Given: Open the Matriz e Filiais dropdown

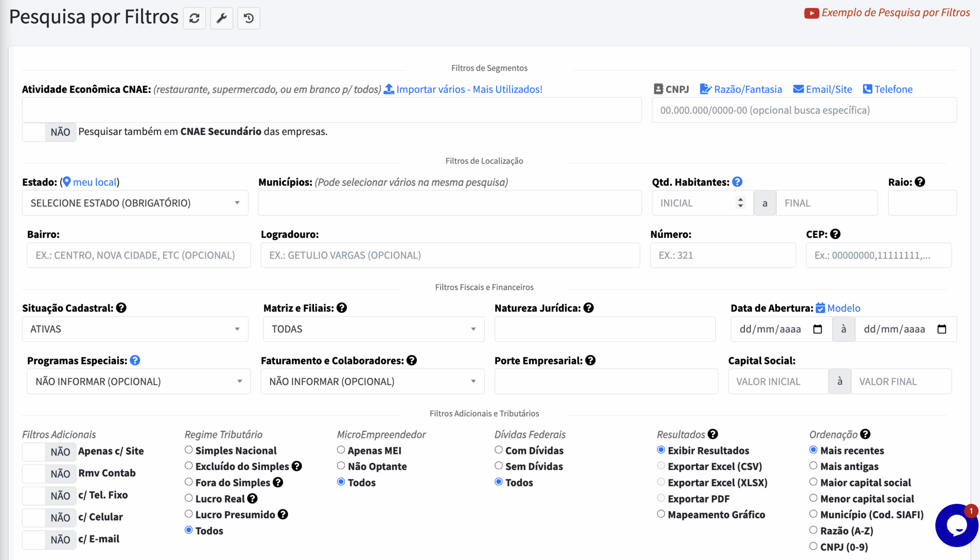Looking at the screenshot, I should pos(373,329).
